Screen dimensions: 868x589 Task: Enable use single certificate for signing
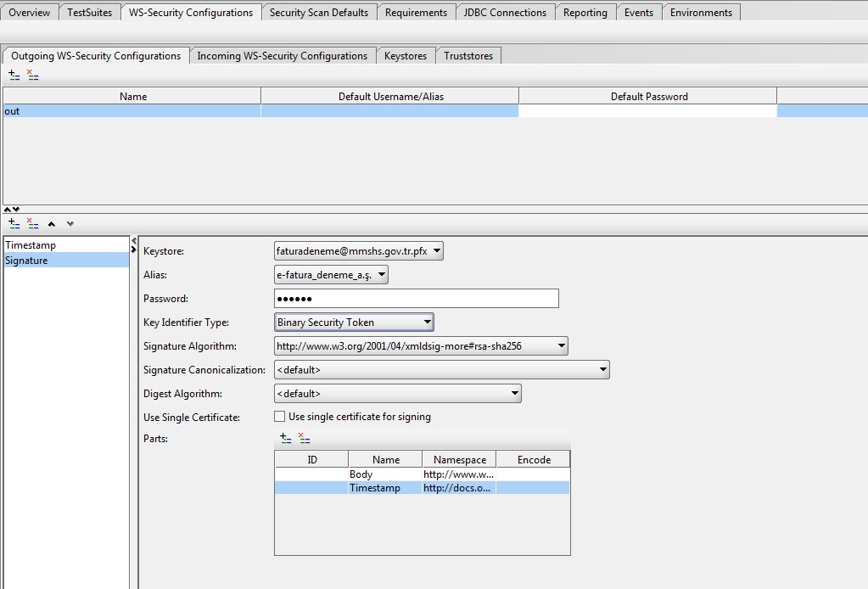coord(279,417)
